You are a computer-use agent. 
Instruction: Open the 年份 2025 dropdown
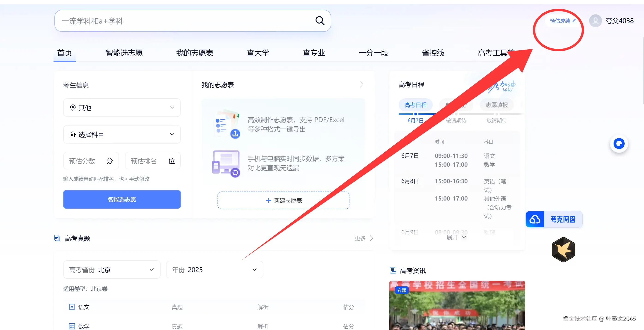point(214,270)
